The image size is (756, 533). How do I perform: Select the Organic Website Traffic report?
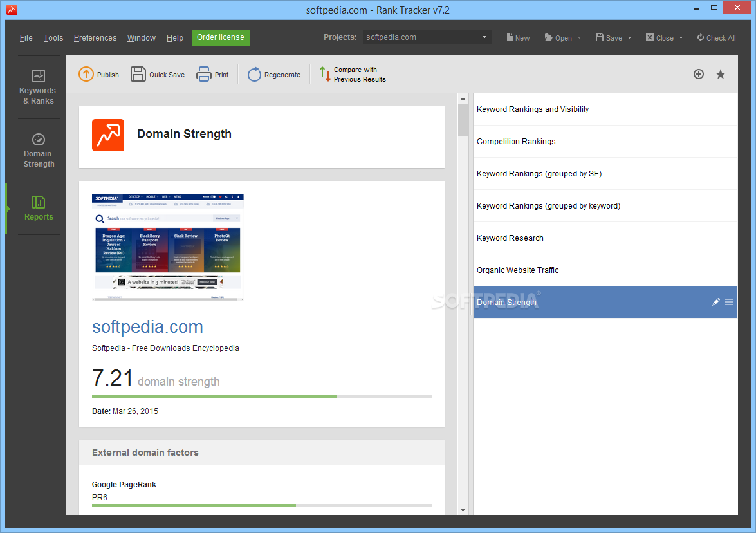point(605,270)
